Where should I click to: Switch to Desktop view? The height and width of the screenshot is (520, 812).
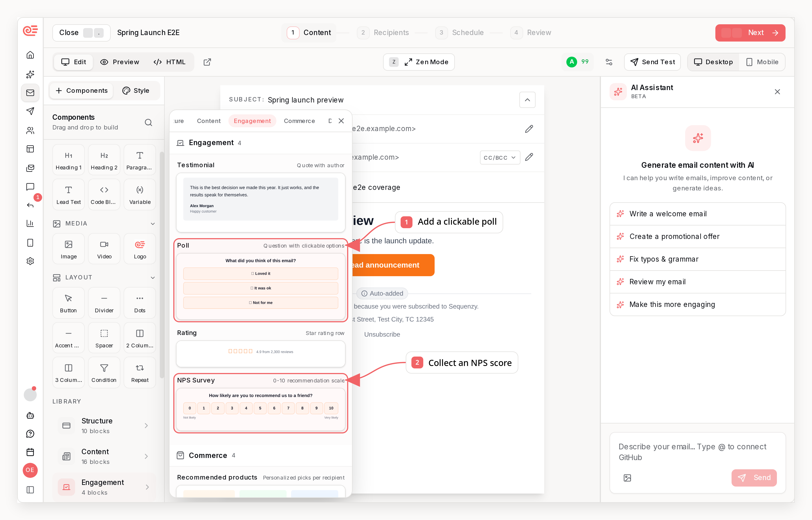[713, 62]
